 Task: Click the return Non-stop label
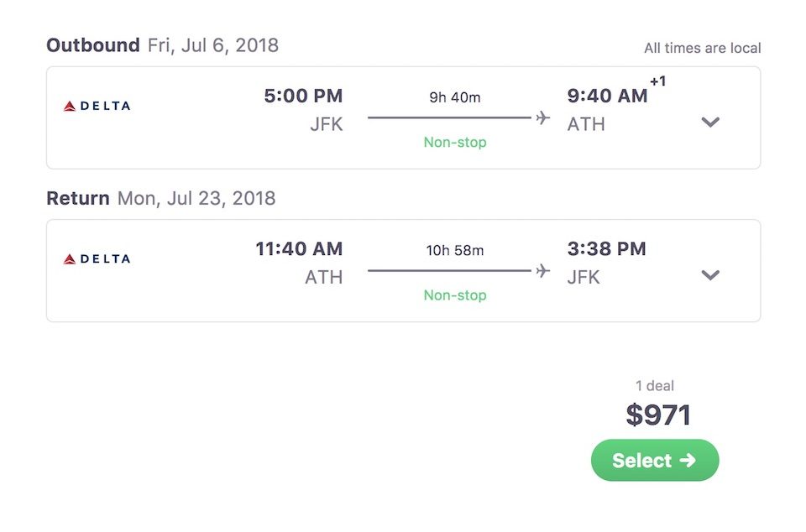point(455,295)
